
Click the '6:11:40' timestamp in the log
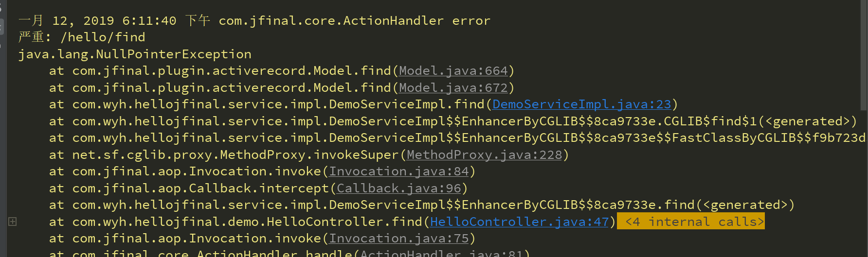(x=149, y=21)
